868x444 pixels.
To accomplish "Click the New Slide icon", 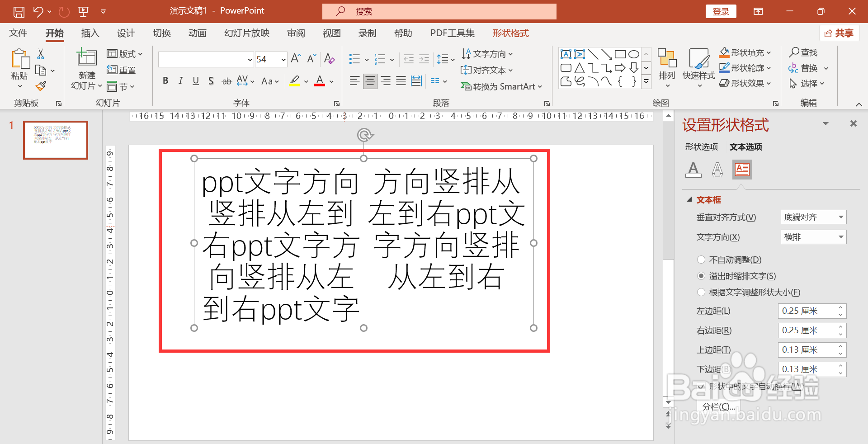I will point(86,58).
